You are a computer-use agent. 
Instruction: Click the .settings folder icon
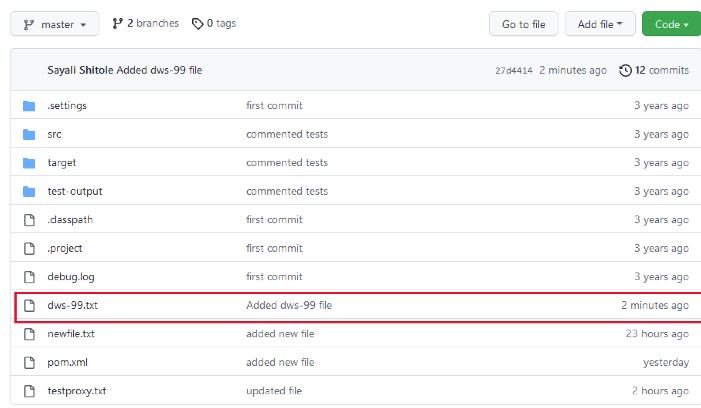(x=29, y=106)
